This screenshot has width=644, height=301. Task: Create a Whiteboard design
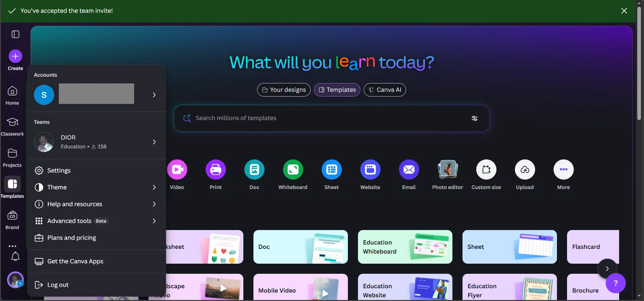(x=293, y=170)
